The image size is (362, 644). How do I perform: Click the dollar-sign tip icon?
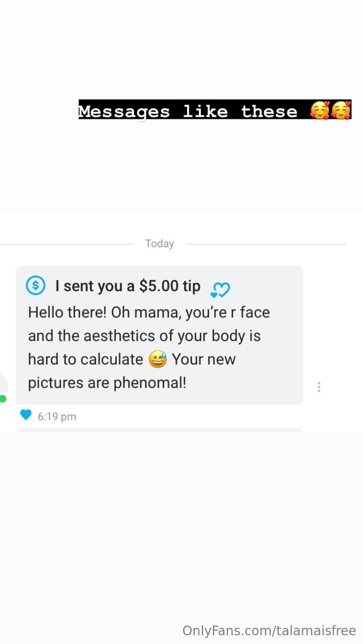point(36,286)
